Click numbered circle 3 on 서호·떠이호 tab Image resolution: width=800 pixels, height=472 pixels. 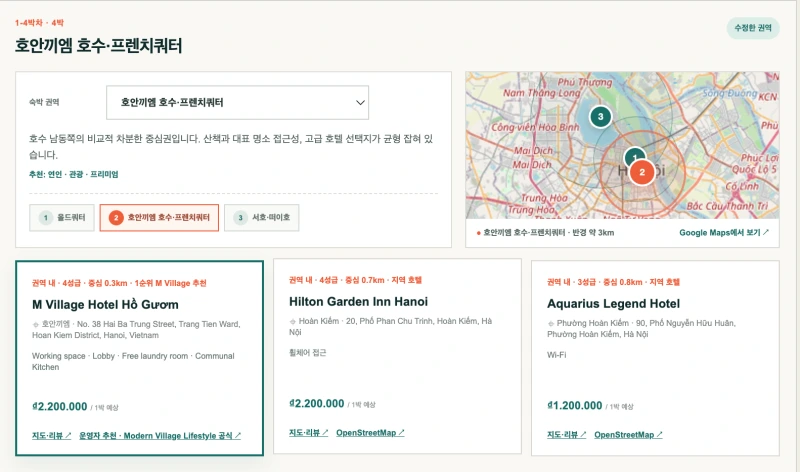click(240, 218)
